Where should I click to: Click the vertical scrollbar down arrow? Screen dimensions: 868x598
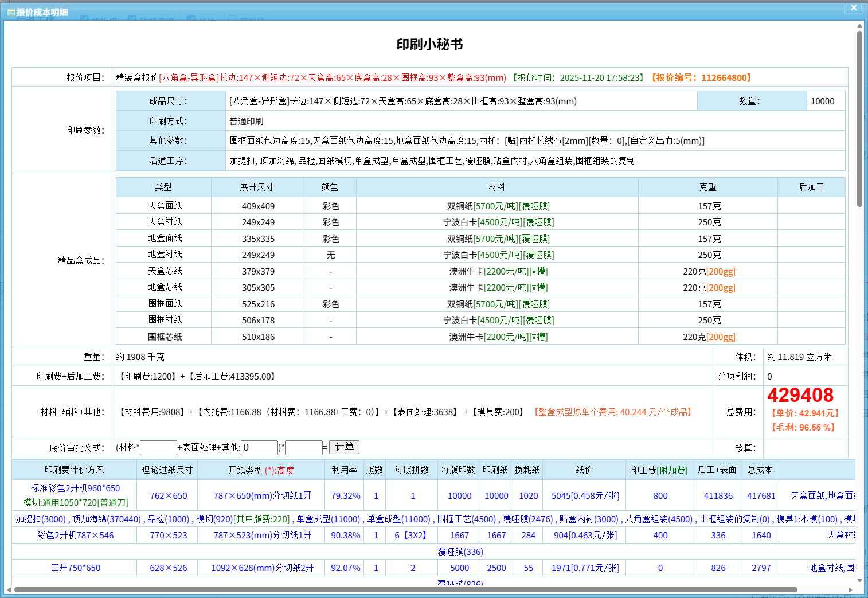pyautogui.click(x=859, y=580)
